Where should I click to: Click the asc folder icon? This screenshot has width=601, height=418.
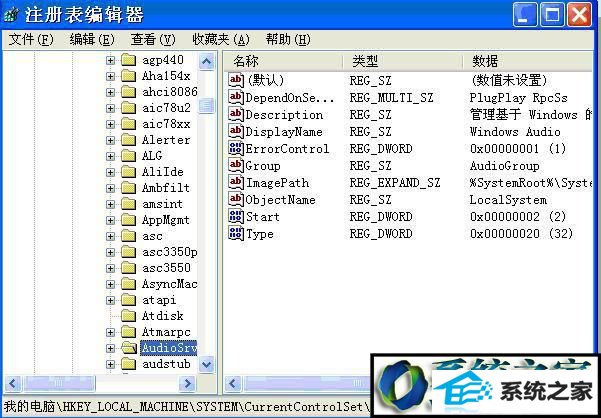tap(128, 236)
